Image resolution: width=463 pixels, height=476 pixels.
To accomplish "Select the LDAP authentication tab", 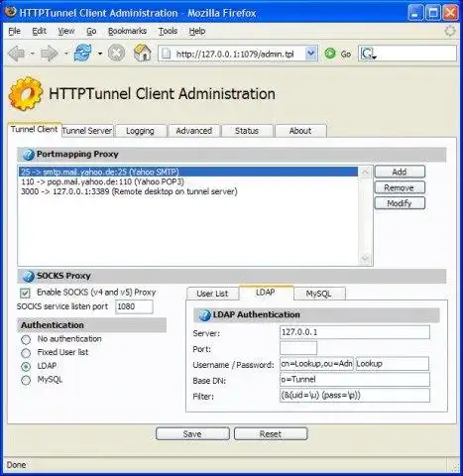I will coord(266,293).
